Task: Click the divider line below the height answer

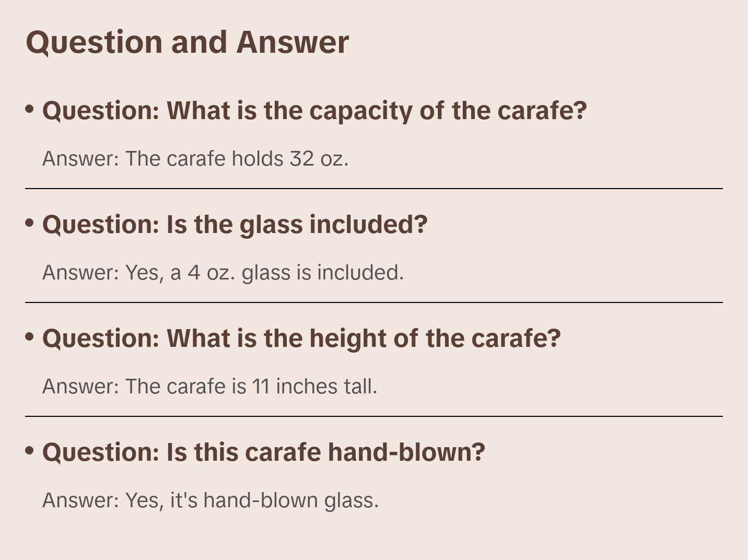Action: point(373,416)
